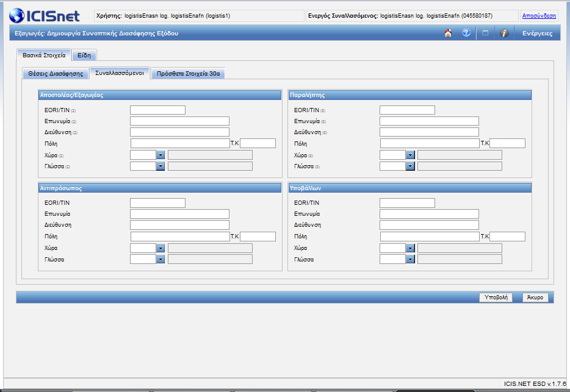Focus Πόλη field in Αντιπρόσωπος

(x=180, y=237)
